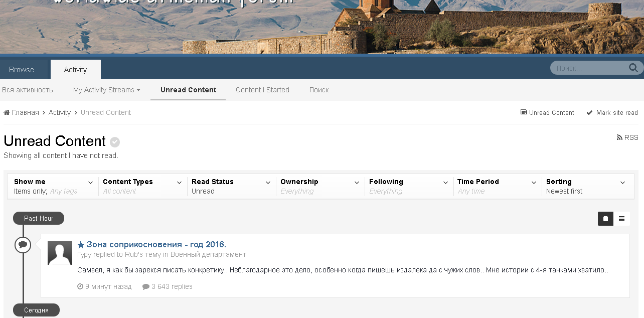
Task: Switch to condensed list view icon
Action: (621, 219)
